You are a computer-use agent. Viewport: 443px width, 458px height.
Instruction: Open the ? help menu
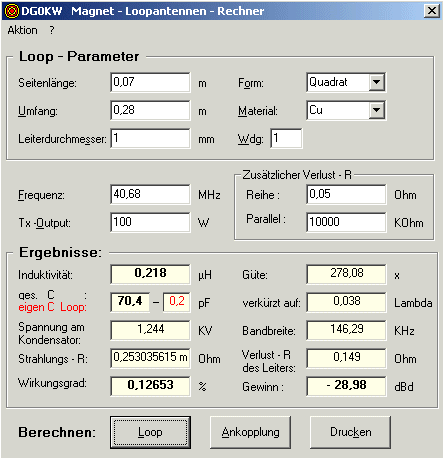click(52, 30)
